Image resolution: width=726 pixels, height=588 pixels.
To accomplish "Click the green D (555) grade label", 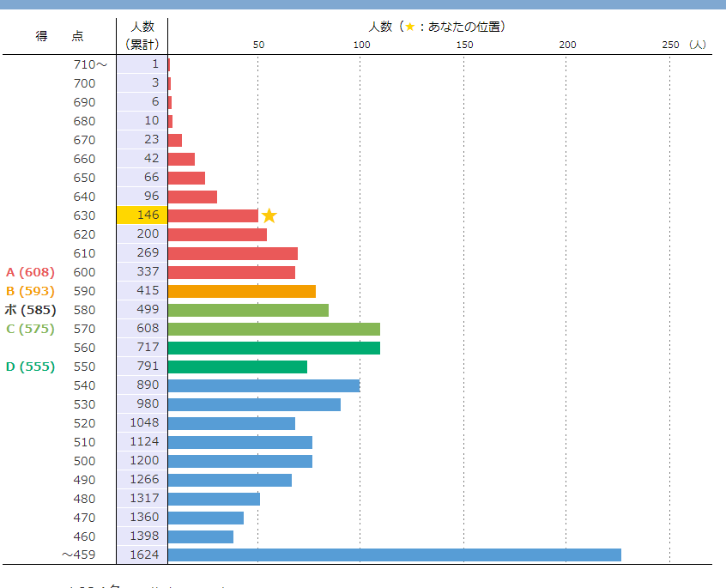I will click(x=30, y=367).
